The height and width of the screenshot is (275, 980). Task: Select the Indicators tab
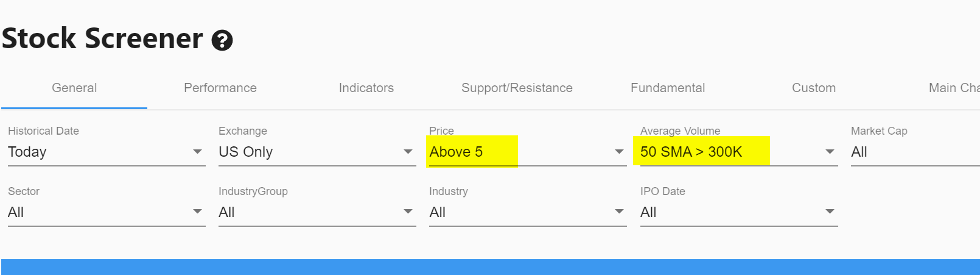click(x=366, y=88)
